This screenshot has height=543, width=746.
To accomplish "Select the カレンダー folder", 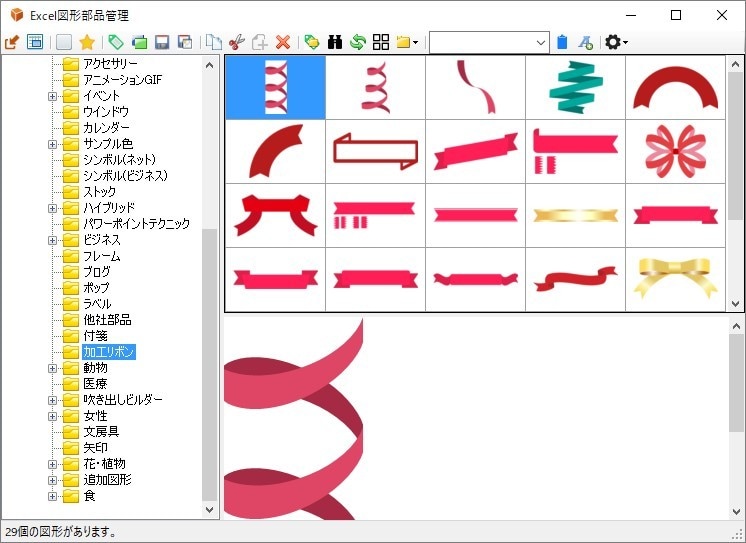I will [106, 128].
